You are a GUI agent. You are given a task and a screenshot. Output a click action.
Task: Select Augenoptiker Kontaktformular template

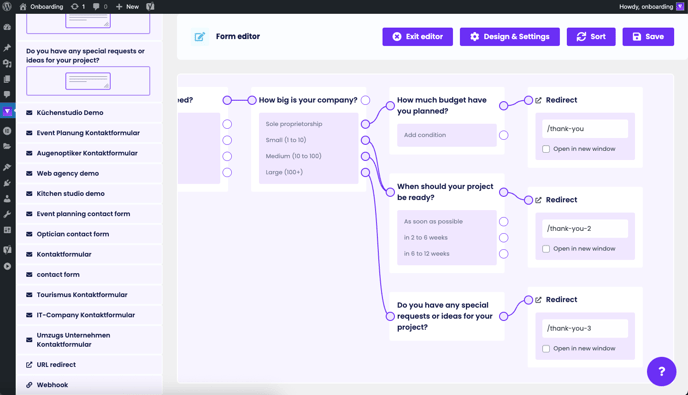(89, 153)
